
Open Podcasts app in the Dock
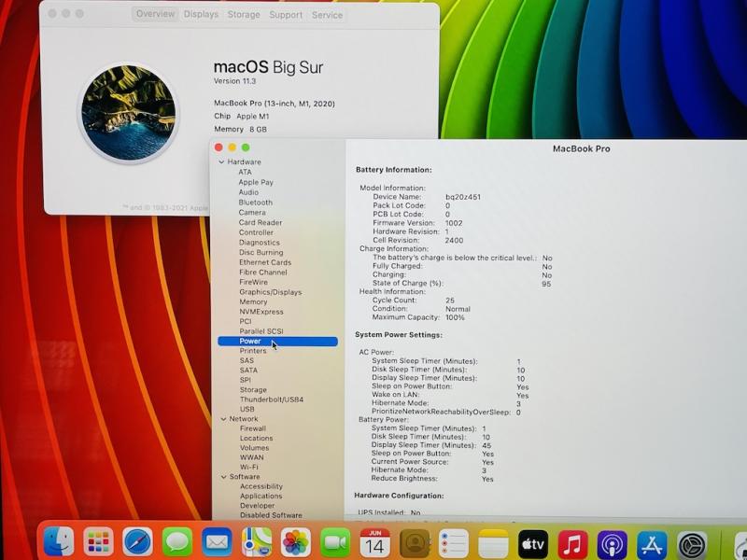[613, 544]
